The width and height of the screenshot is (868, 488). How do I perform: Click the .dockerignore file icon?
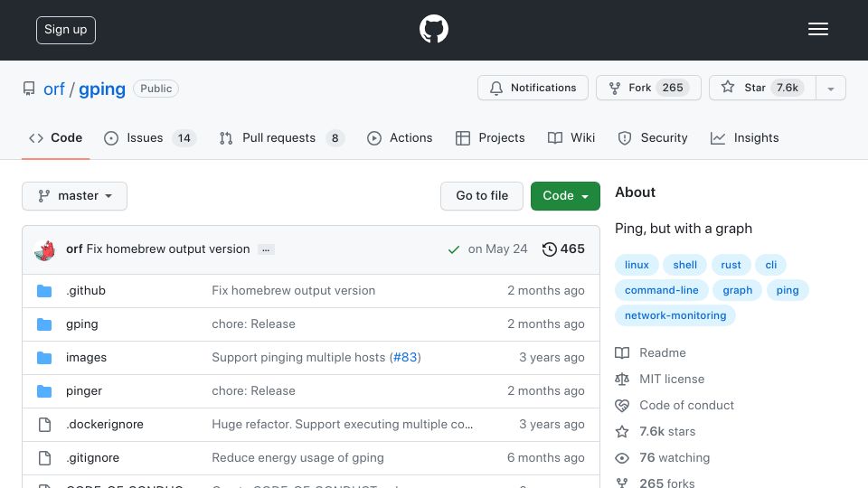tap(44, 425)
